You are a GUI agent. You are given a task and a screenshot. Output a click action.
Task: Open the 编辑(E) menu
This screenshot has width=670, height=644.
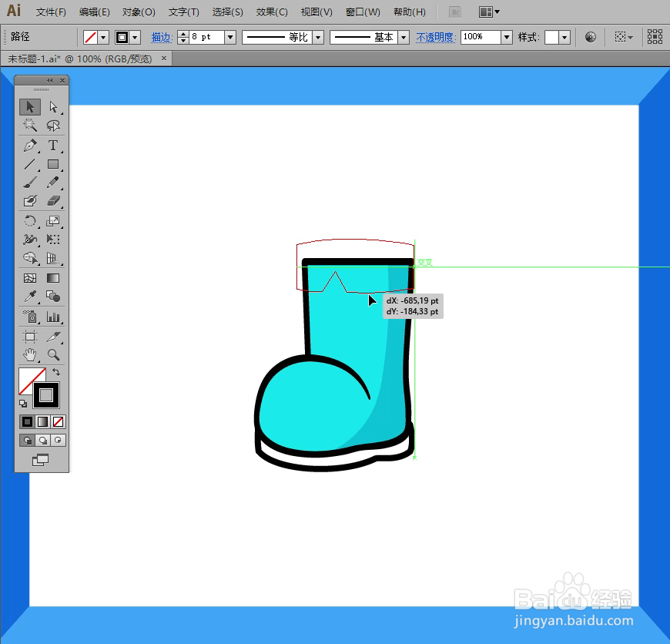pos(95,12)
